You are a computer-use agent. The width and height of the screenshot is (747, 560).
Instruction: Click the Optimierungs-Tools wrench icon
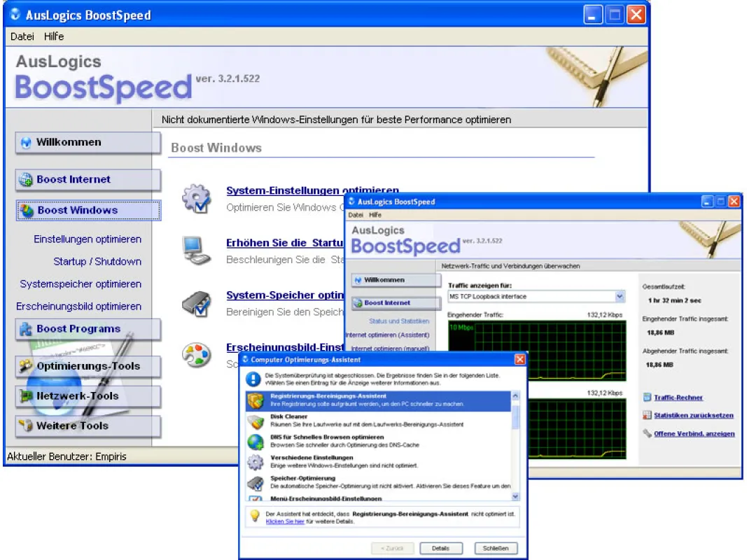tap(26, 365)
